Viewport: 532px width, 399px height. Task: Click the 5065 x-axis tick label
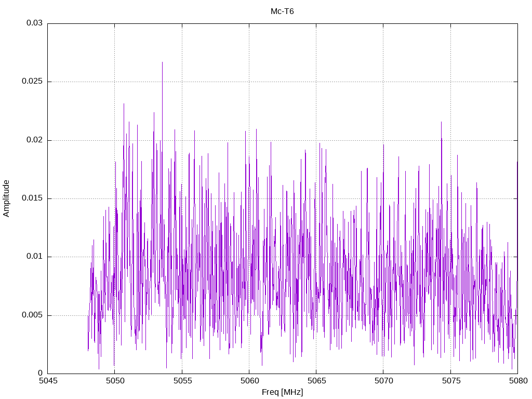[316, 381]
